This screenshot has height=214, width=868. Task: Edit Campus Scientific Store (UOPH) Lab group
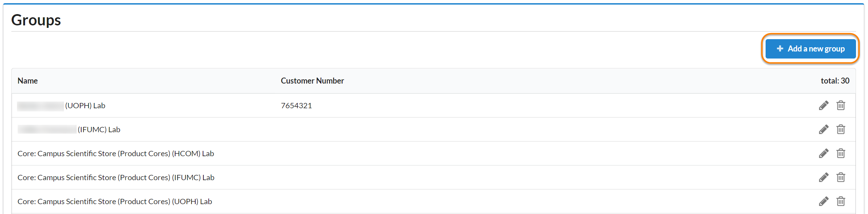824,201
